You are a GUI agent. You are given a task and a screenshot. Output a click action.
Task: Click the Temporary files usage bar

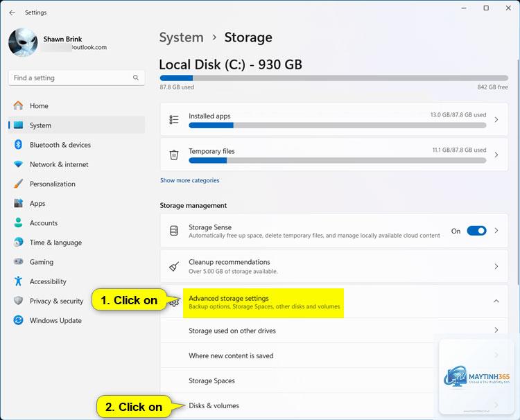pyautogui.click(x=337, y=160)
